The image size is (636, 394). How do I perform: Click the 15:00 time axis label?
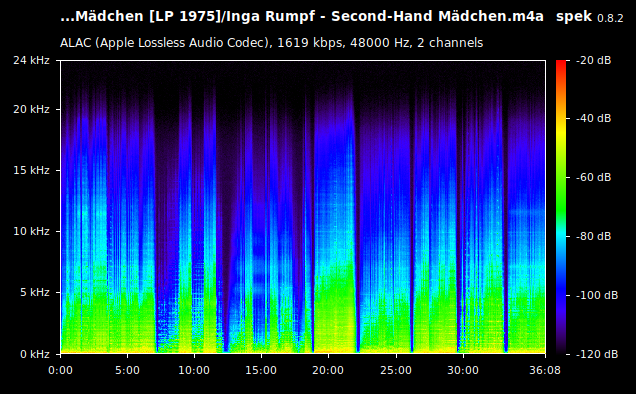click(x=261, y=370)
